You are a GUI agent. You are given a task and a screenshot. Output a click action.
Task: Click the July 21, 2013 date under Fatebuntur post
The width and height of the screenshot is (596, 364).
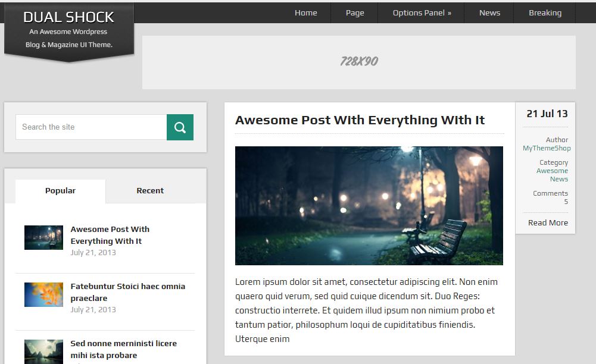click(x=93, y=310)
